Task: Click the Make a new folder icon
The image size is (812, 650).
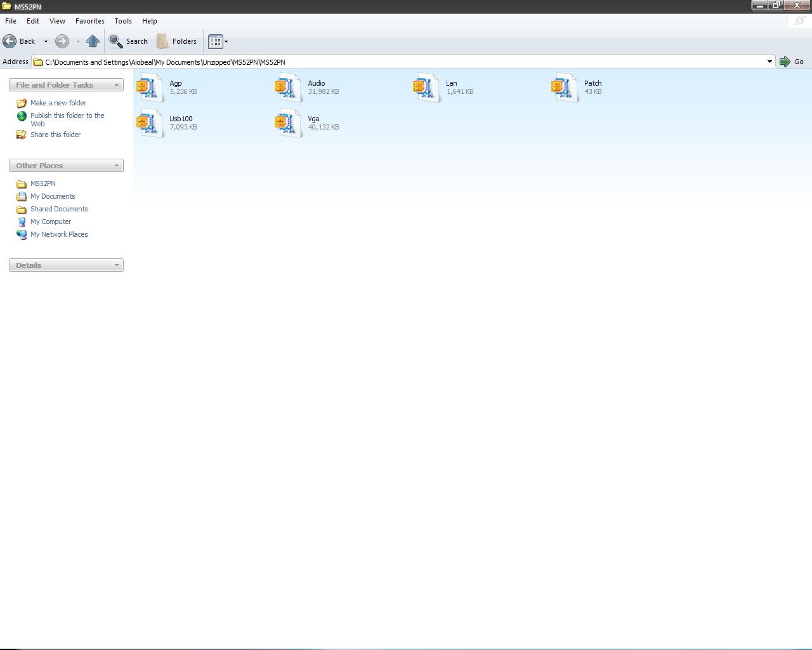Action: (22, 103)
